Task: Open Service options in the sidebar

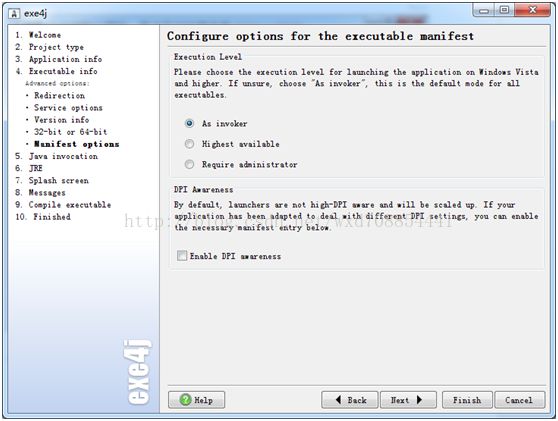Action: coord(68,107)
